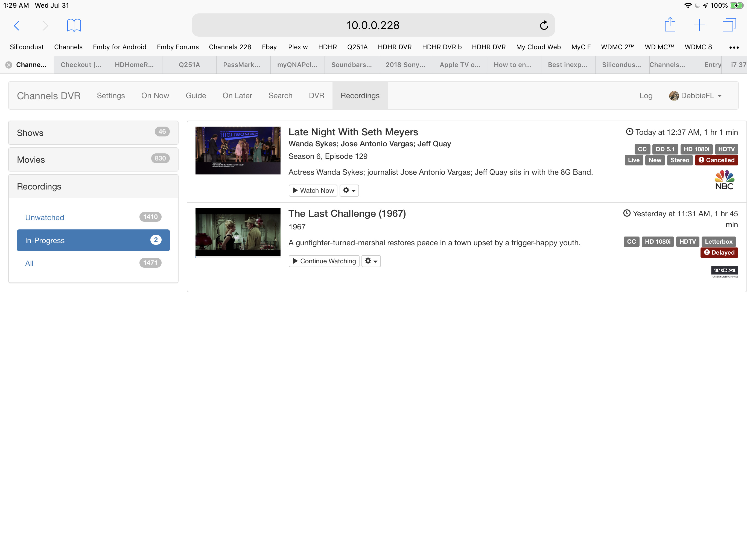Click the Last Challenge movie thumbnail
This screenshot has height=560, width=747.
tap(238, 232)
